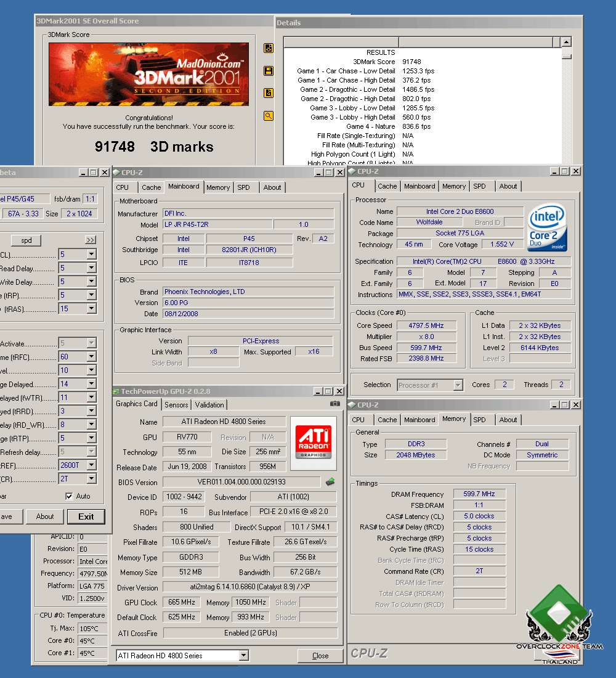Select the Graphics Card tab in GPU-Z
The height and width of the screenshot is (678, 616).
coord(137,404)
